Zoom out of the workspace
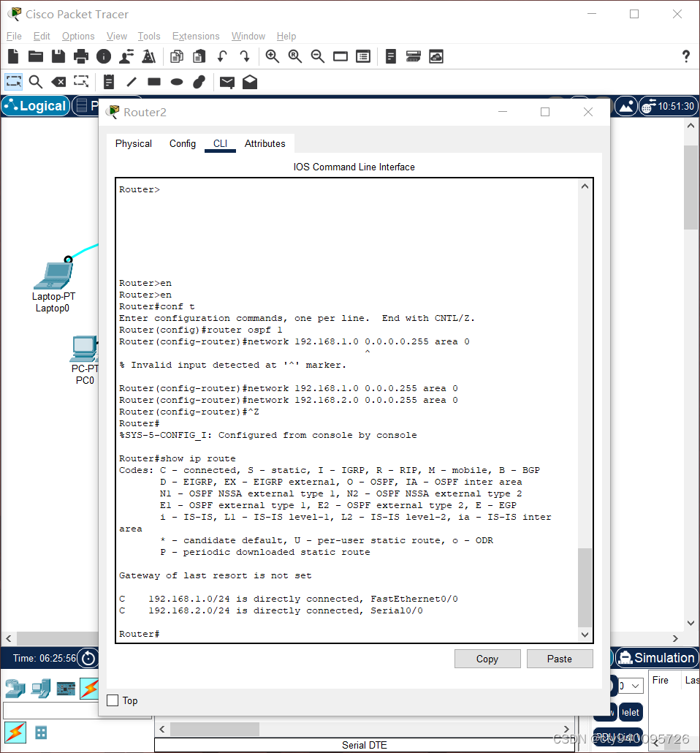Image resolution: width=700 pixels, height=753 pixels. [x=317, y=57]
